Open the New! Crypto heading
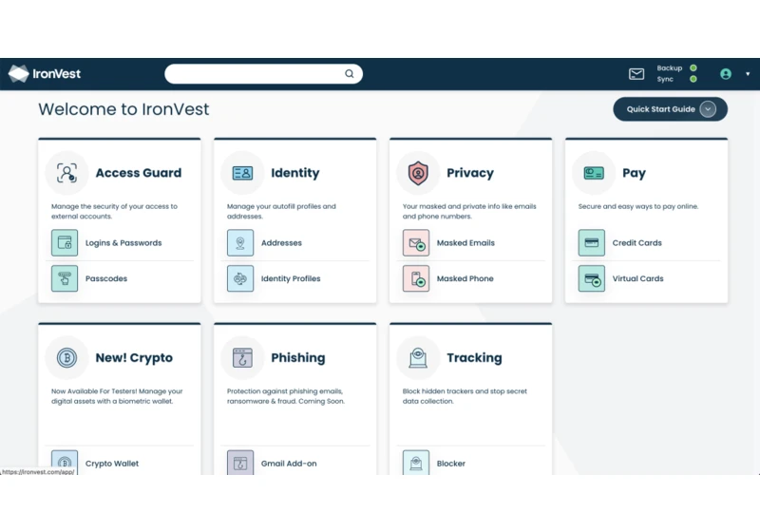This screenshot has height=532, width=760. tap(134, 358)
